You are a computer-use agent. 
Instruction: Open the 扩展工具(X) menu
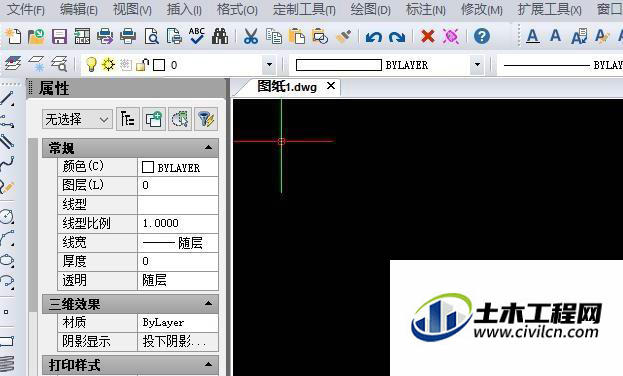549,10
